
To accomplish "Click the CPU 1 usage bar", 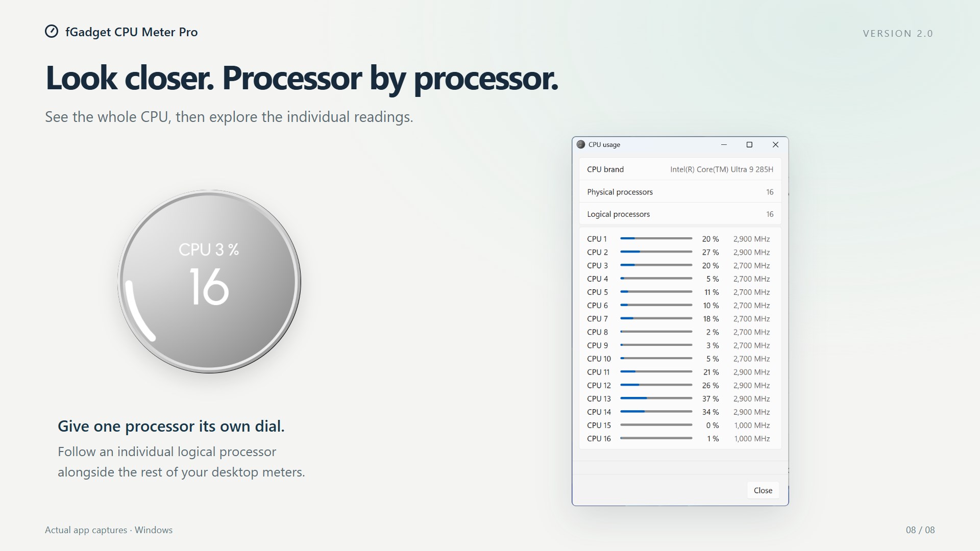I will pos(656,239).
